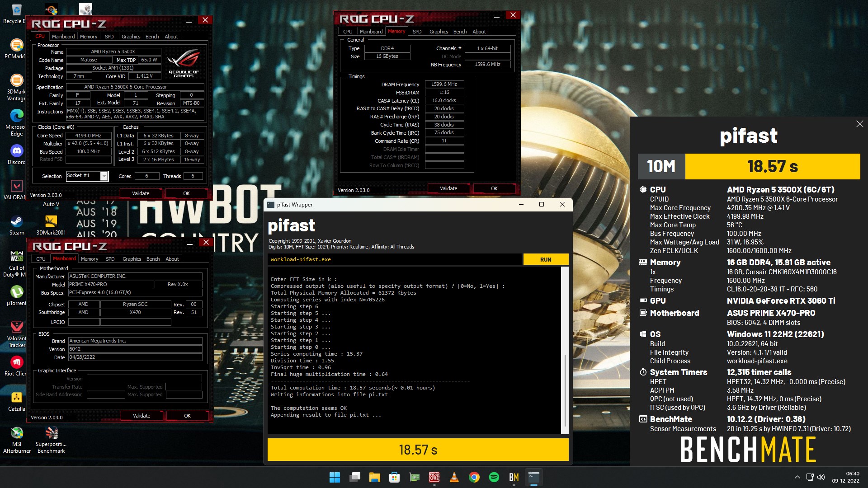This screenshot has width=868, height=488.
Task: Open Task View from the taskbar
Action: pos(355,477)
